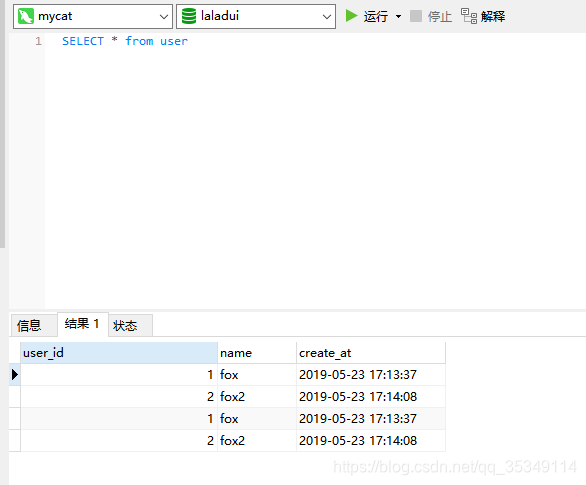Expand the Run button arrow menu
Screen dimensions: 586x485
point(398,16)
